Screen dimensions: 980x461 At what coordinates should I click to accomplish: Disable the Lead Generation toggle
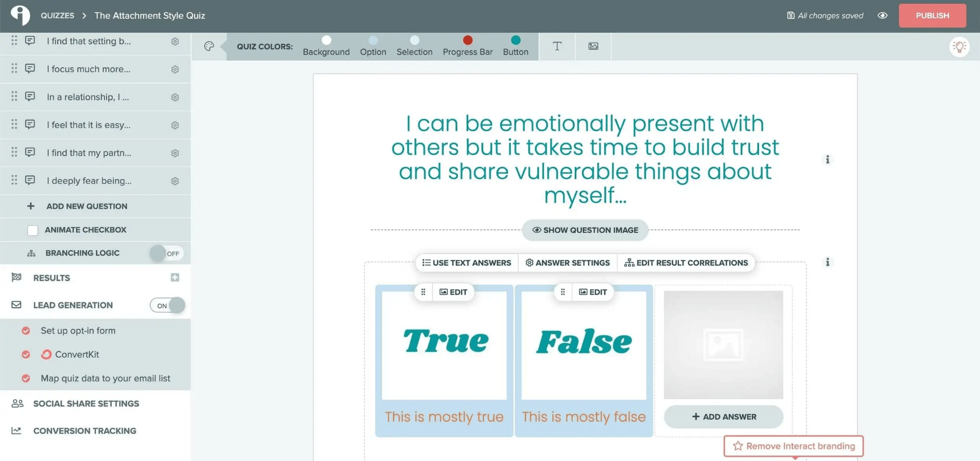(167, 305)
